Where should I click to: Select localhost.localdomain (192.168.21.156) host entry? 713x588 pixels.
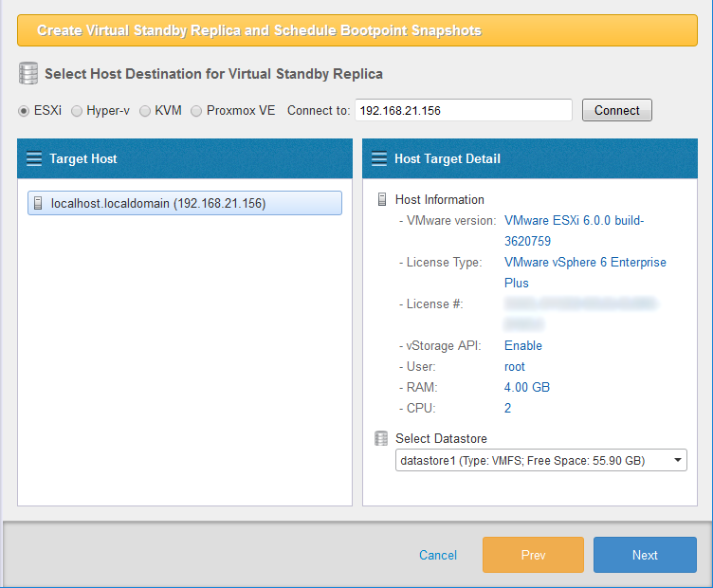point(185,203)
